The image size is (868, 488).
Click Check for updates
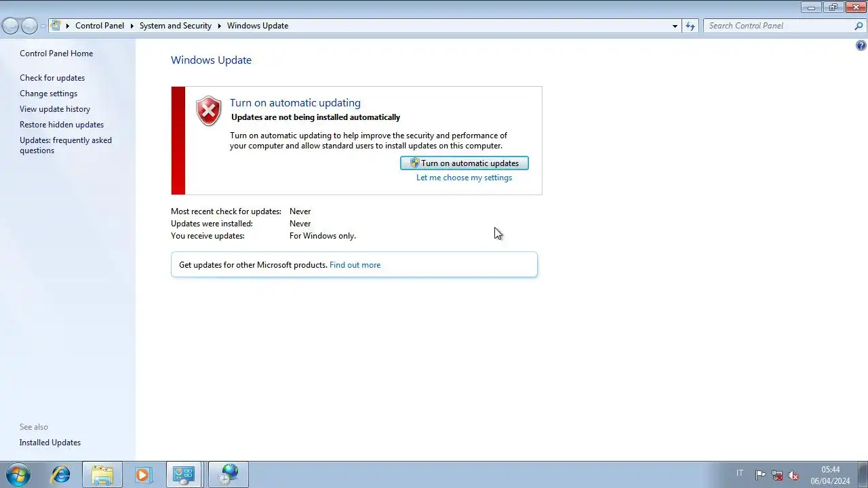point(52,78)
